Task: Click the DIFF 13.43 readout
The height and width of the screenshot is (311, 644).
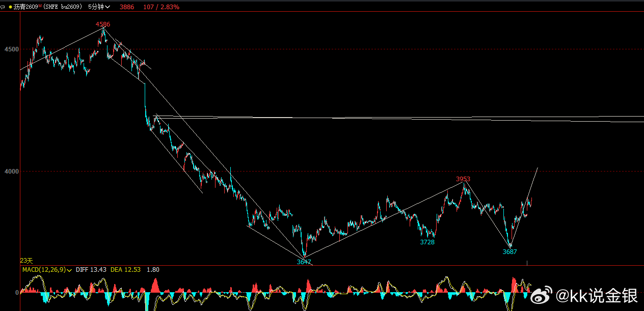Action: (91, 270)
